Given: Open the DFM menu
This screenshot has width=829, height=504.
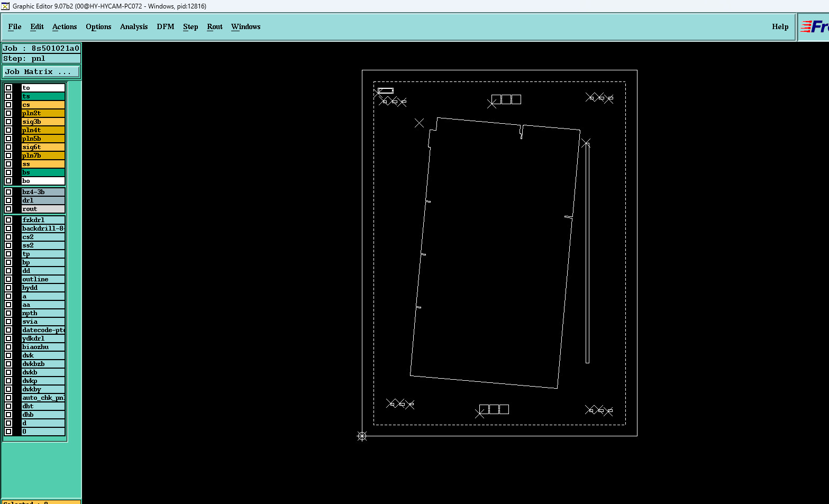Looking at the screenshot, I should [166, 26].
